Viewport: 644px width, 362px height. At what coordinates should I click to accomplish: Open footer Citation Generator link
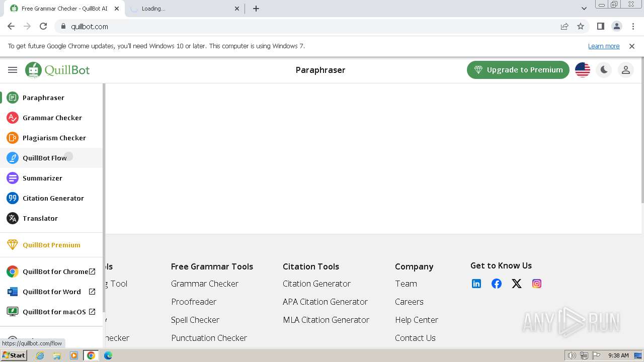click(x=317, y=284)
